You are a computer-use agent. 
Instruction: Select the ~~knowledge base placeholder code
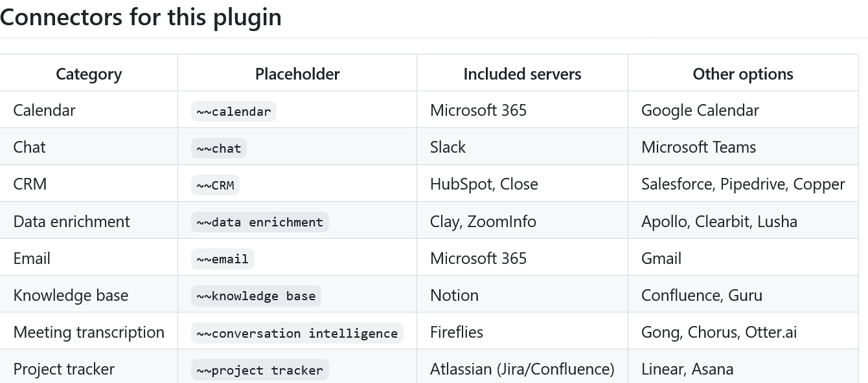[256, 296]
